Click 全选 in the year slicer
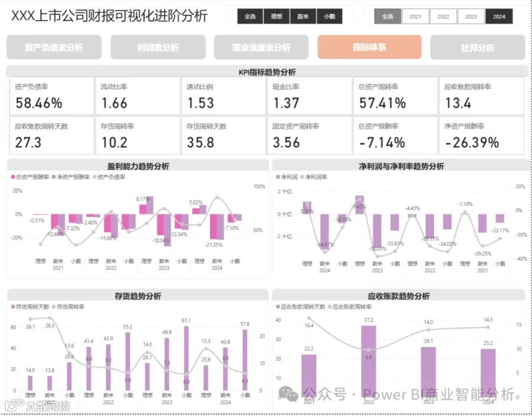This screenshot has height=416, width=532. [387, 17]
